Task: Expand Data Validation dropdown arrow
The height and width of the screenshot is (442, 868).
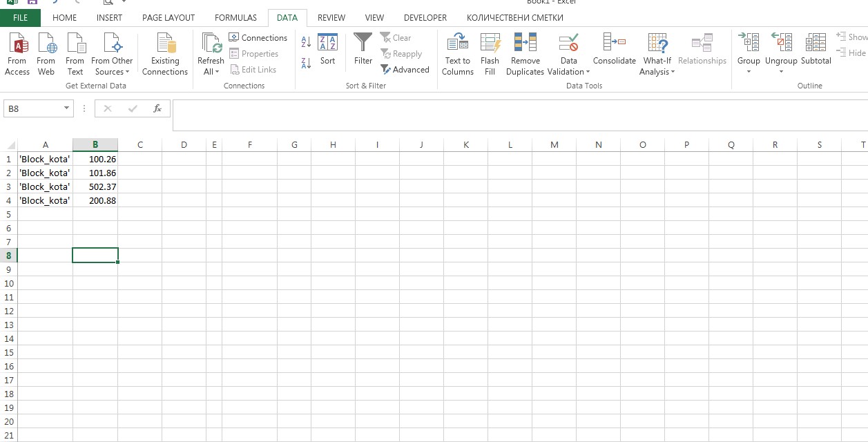Action: coord(588,72)
